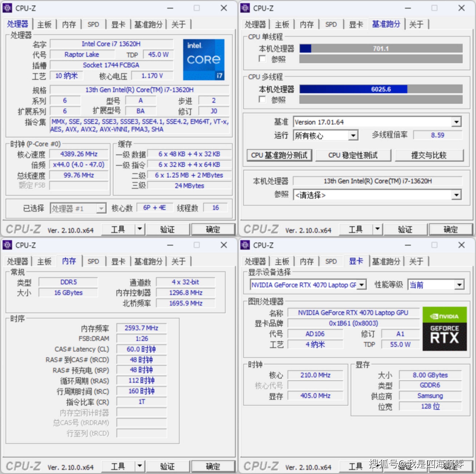Click the CPU-Z app icon in the benchmark window title bar
Image resolution: width=476 pixels, height=474 pixels.
tap(245, 8)
